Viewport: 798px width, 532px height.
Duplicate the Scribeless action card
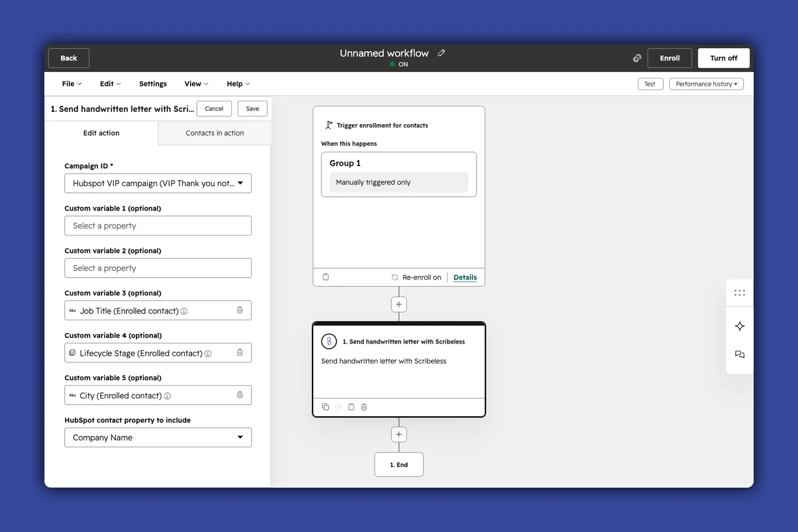pos(325,407)
